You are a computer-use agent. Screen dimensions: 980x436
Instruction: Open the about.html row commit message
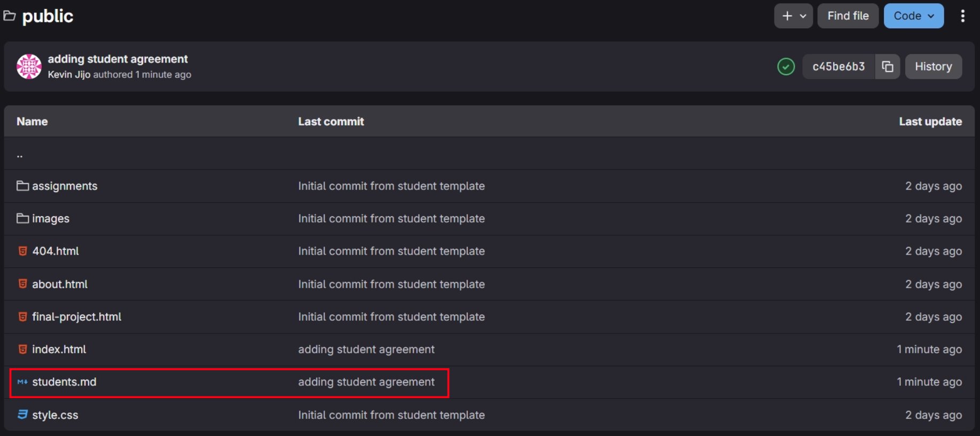[391, 284]
